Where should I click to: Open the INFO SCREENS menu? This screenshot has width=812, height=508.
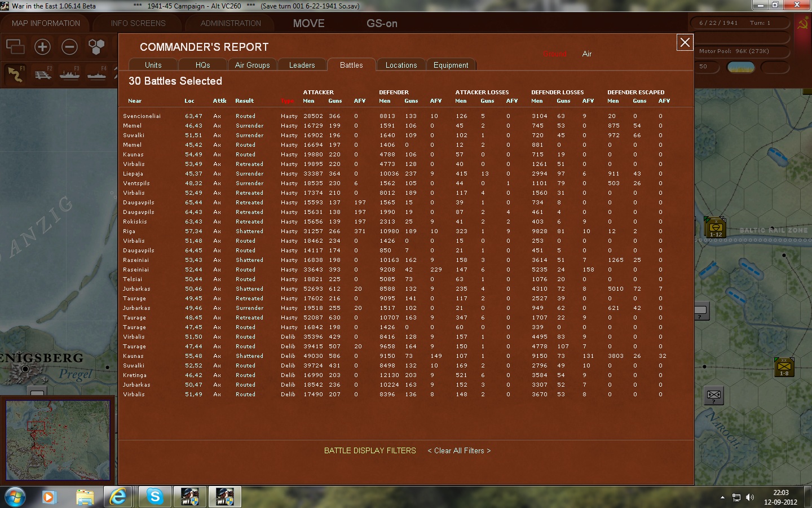click(x=138, y=23)
